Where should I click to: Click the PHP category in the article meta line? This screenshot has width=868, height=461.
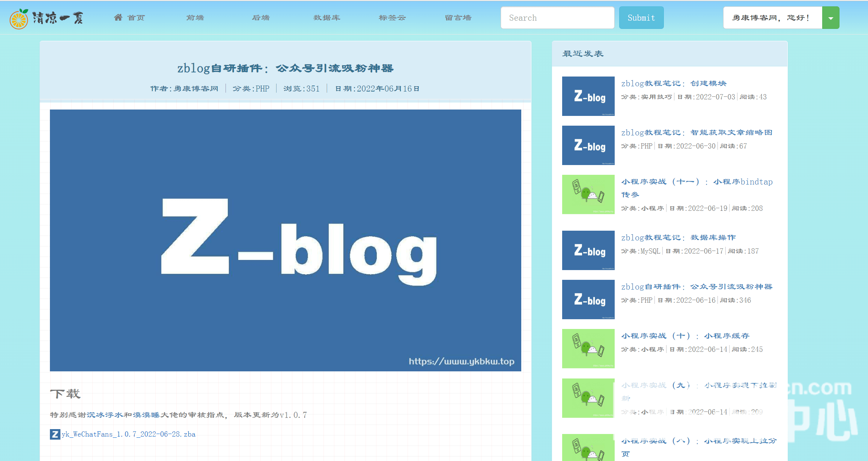click(263, 89)
